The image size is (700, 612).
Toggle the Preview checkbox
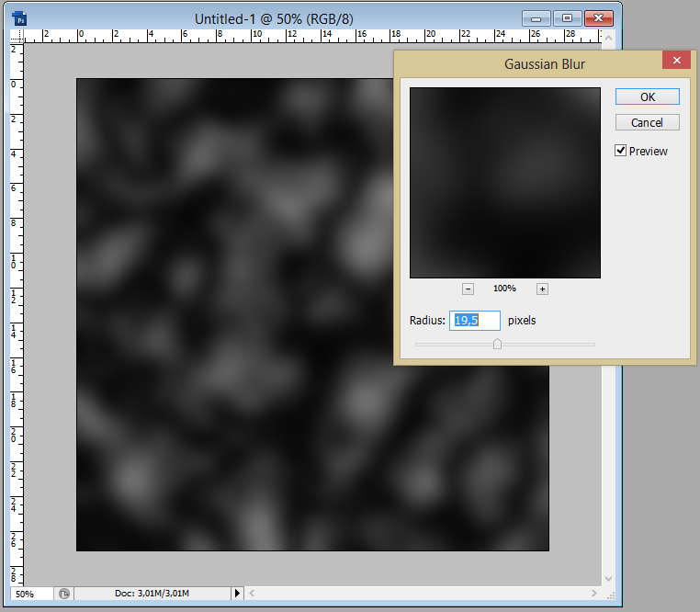pyautogui.click(x=621, y=151)
